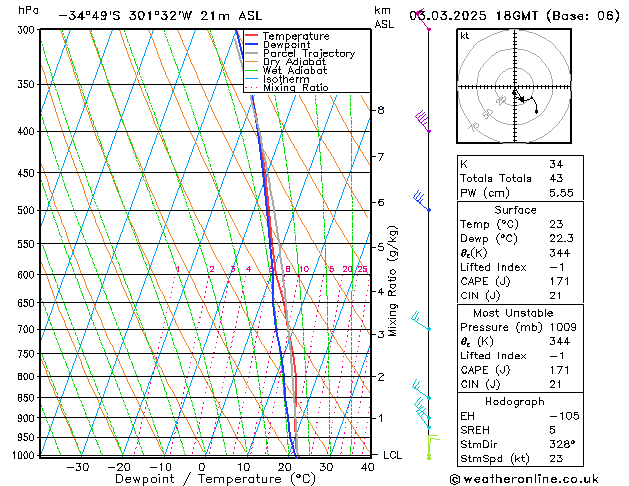629x486 pixels.
Task: Click the StmDir value '328°'
Action: 562,445
